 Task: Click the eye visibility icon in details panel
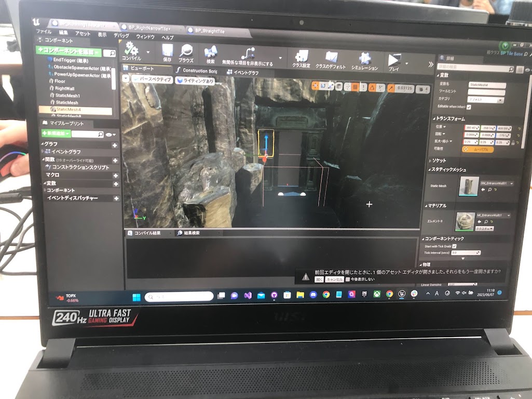[x=527, y=70]
